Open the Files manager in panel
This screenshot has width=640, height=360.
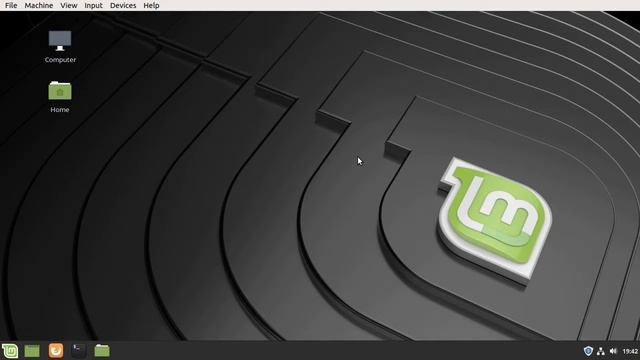[102, 351]
